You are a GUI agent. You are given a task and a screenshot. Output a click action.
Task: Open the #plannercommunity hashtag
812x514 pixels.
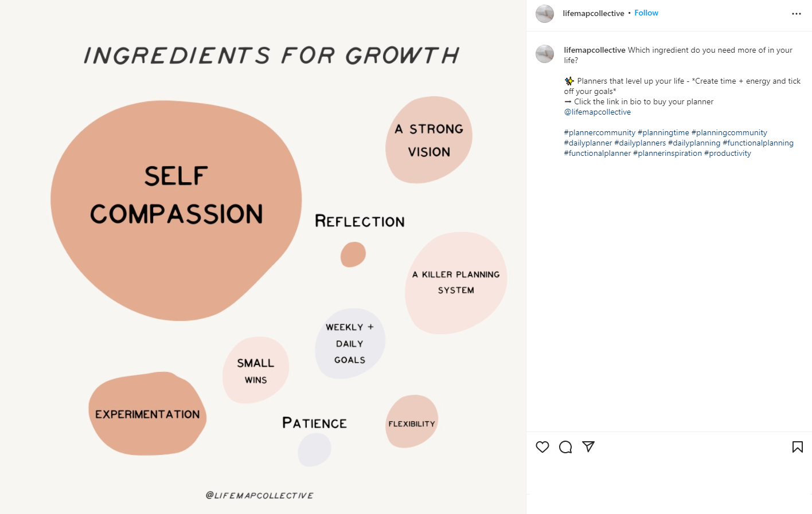(599, 132)
